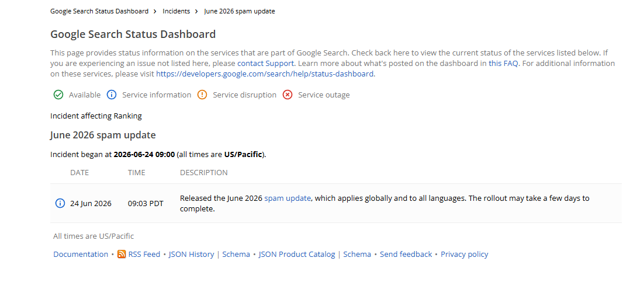Viewport: 644px width, 289px height.
Task: Open the contact Support link
Action: [x=265, y=63]
